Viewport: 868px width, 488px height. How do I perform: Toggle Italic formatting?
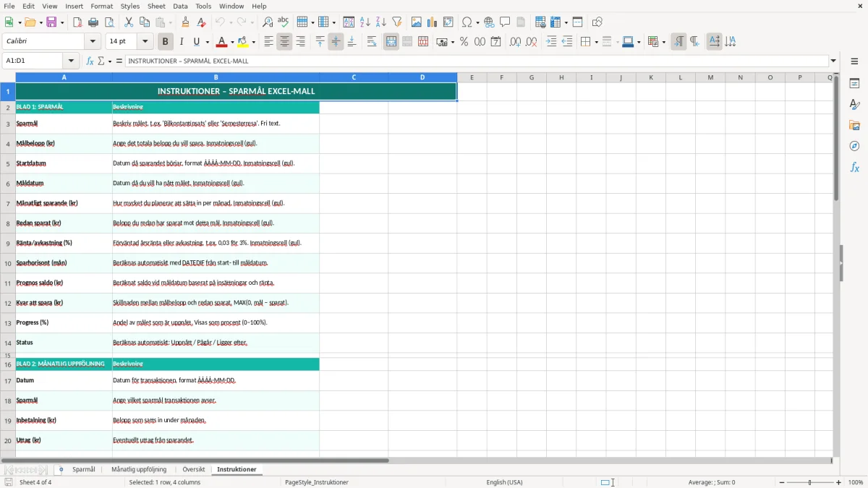tap(182, 42)
